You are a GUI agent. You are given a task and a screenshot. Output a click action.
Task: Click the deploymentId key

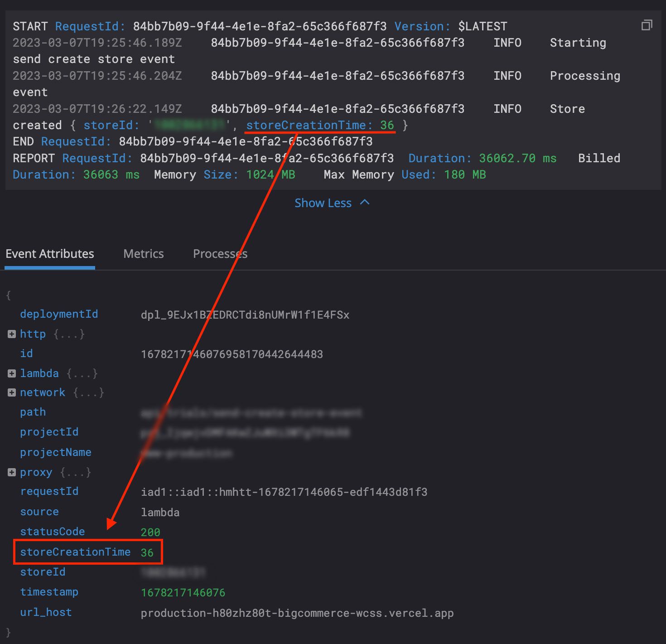point(59,314)
